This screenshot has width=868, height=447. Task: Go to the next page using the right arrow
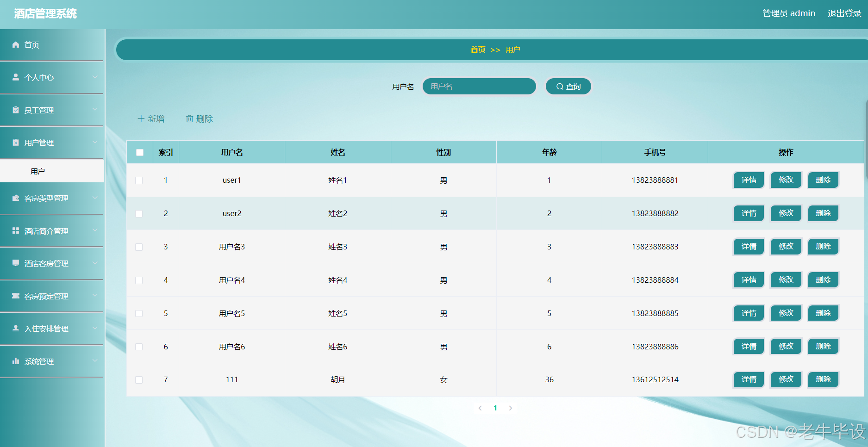(511, 408)
